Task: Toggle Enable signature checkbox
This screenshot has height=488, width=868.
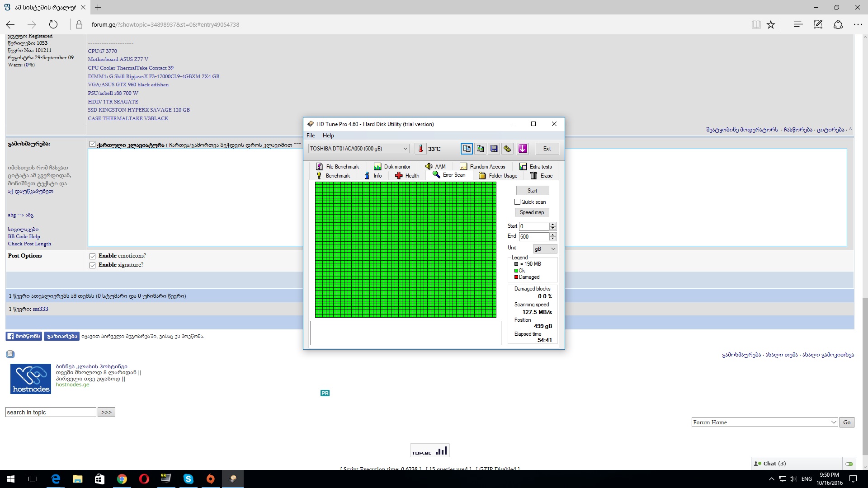Action: point(92,265)
